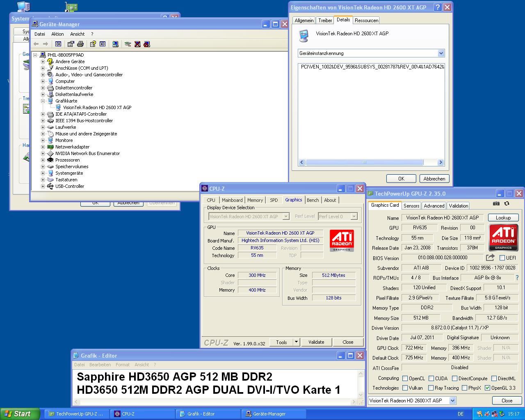Open GPU selection dropdown in GPU-Z

click(452, 401)
